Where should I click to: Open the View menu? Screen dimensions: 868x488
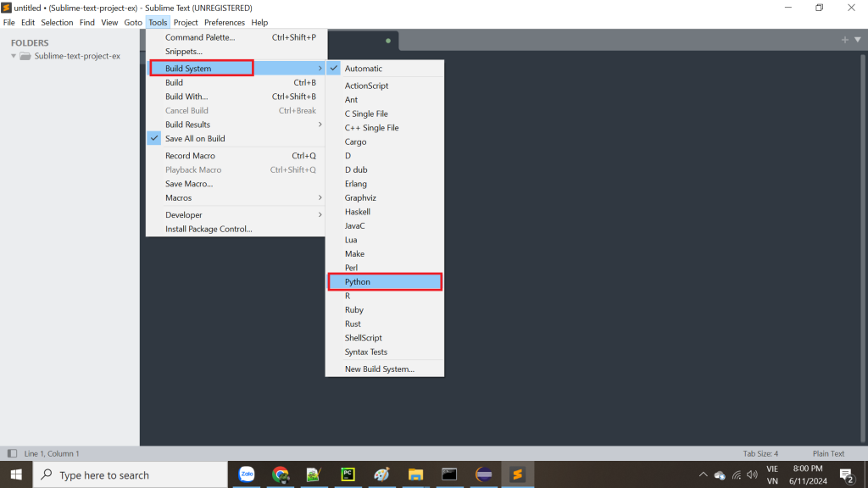click(109, 22)
